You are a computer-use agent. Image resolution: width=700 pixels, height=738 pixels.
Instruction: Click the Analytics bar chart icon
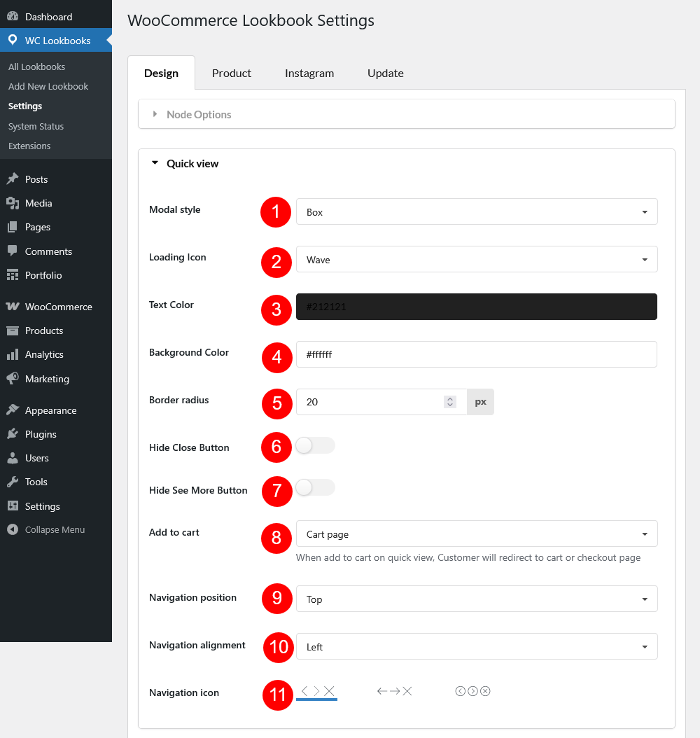point(13,354)
